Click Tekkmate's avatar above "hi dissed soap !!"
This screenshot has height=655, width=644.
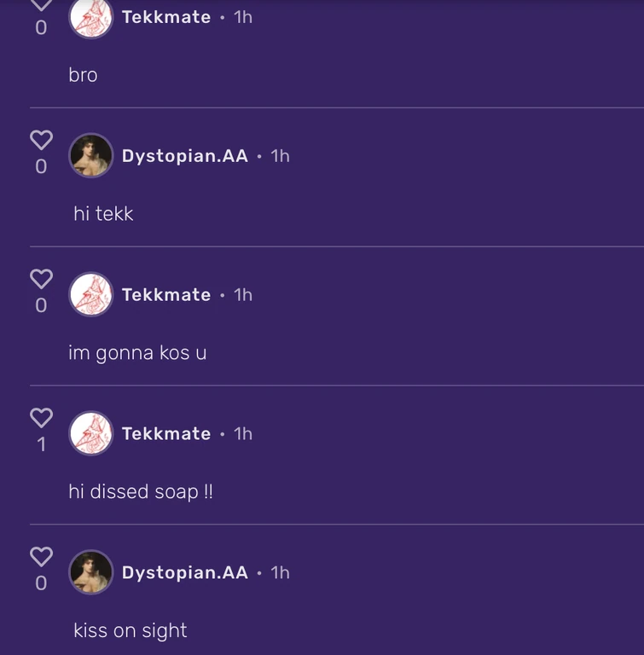point(90,433)
